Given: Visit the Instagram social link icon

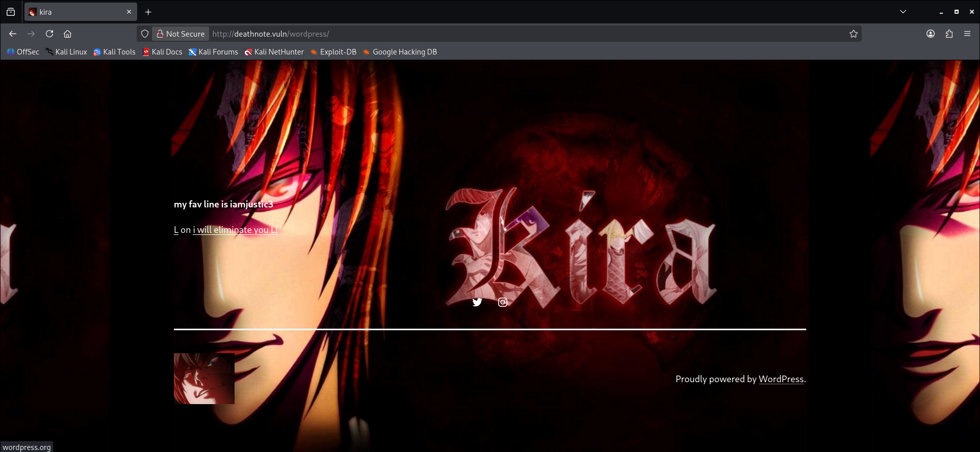Looking at the screenshot, I should (x=503, y=302).
